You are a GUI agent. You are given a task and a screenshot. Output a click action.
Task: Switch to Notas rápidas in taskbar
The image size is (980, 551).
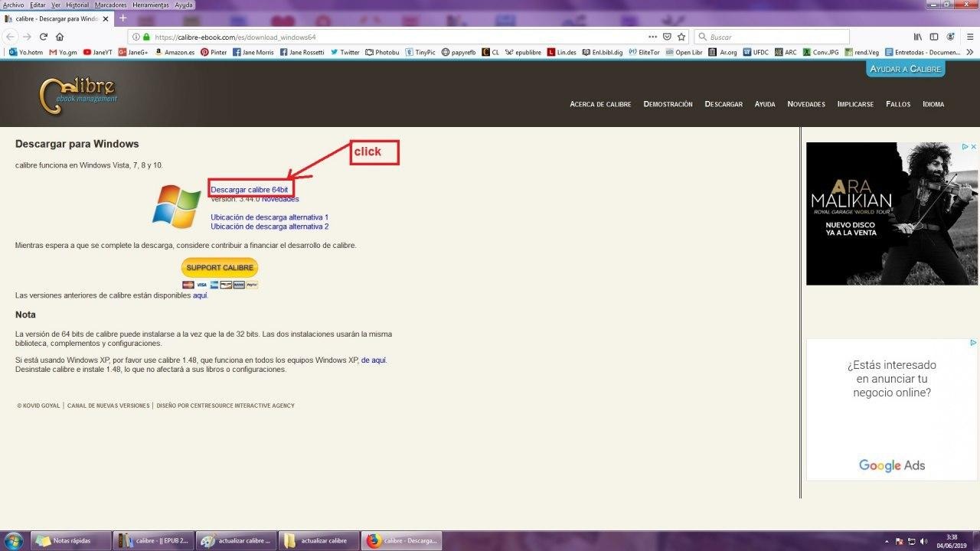(x=70, y=541)
